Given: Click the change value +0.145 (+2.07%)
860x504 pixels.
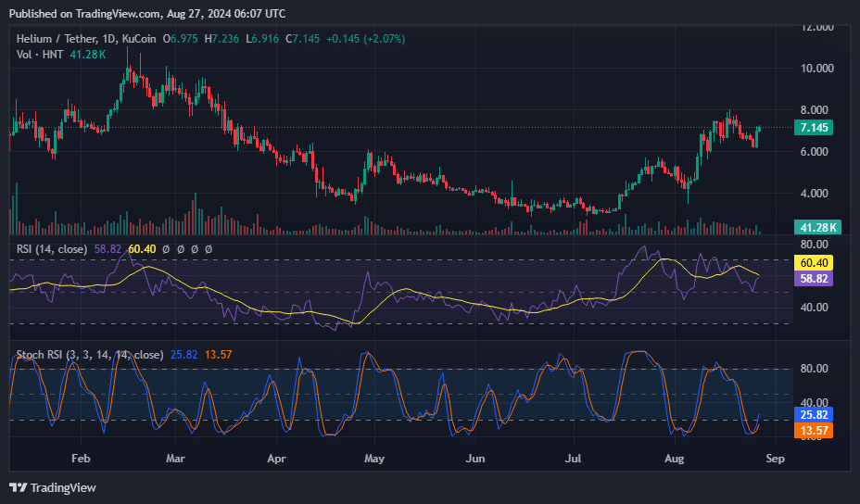Looking at the screenshot, I should tap(366, 39).
